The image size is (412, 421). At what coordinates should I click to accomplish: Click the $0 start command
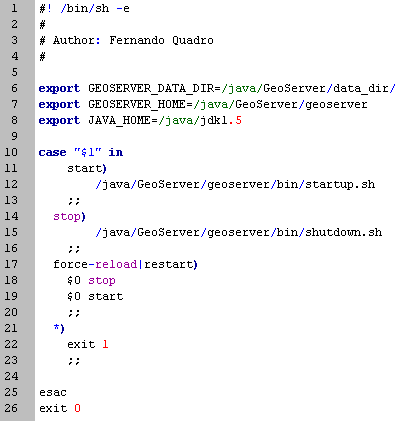point(95,296)
